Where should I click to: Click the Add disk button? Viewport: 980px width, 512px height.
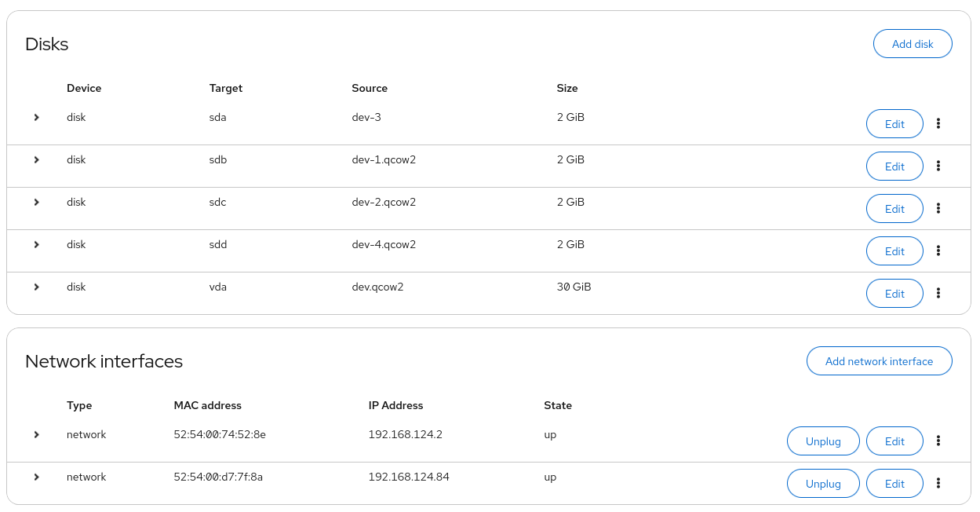coord(913,43)
